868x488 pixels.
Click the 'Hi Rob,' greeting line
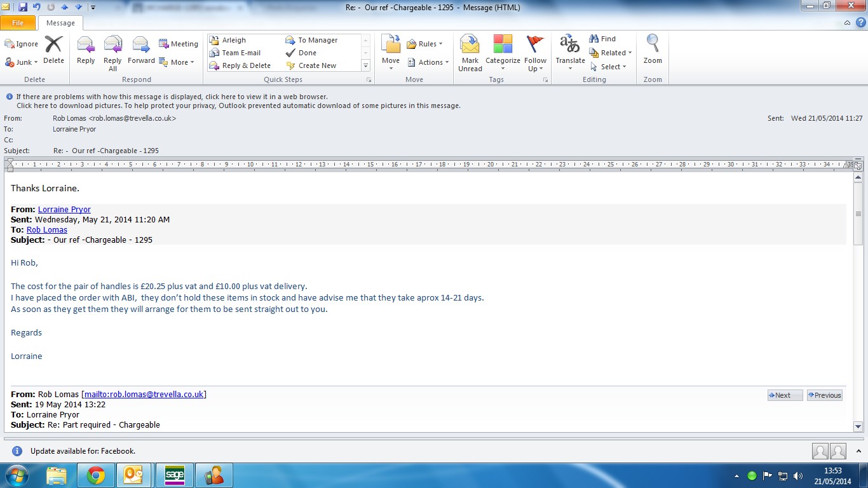point(24,262)
